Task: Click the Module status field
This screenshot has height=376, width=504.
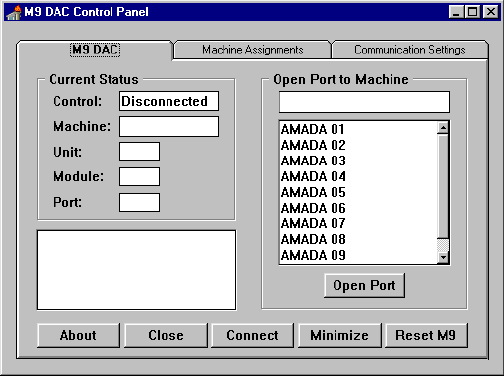Action: point(139,177)
